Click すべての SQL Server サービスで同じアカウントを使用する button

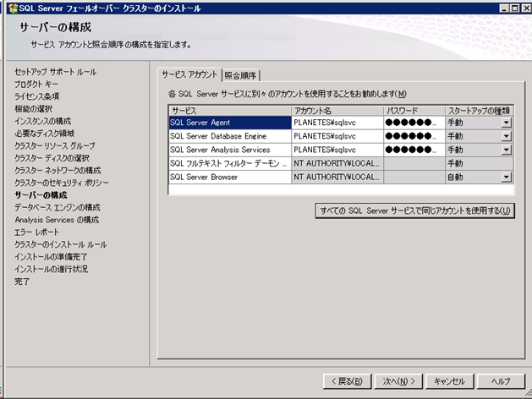coord(415,210)
